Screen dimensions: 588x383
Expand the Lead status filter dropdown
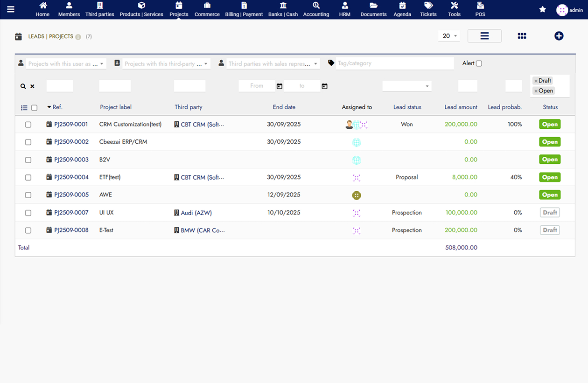click(x=406, y=86)
